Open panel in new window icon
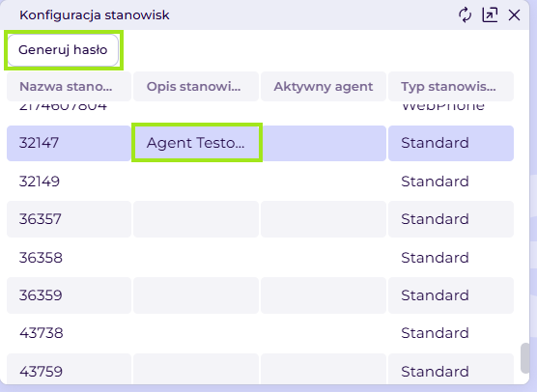Image resolution: width=537 pixels, height=392 pixels. point(490,15)
